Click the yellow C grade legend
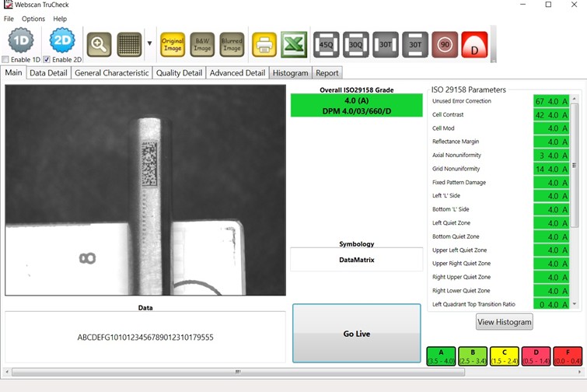The width and height of the screenshot is (587, 392). click(x=505, y=356)
